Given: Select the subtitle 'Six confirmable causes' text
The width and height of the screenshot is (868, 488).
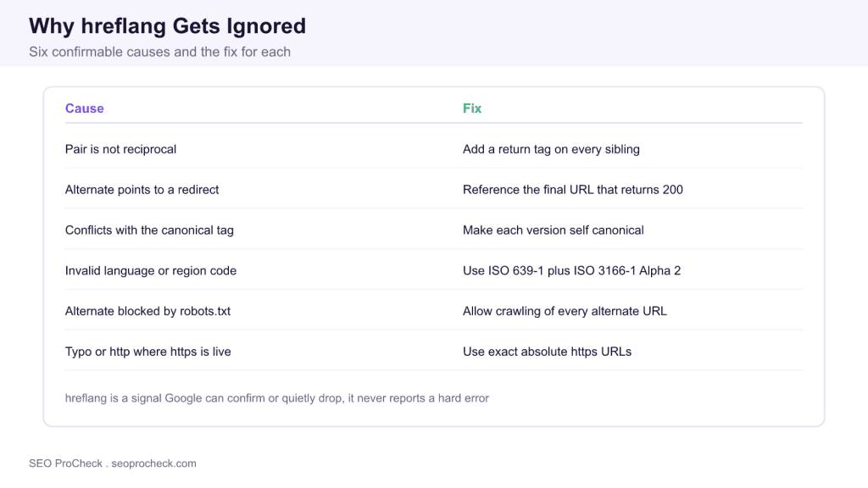Looking at the screenshot, I should tap(100, 52).
